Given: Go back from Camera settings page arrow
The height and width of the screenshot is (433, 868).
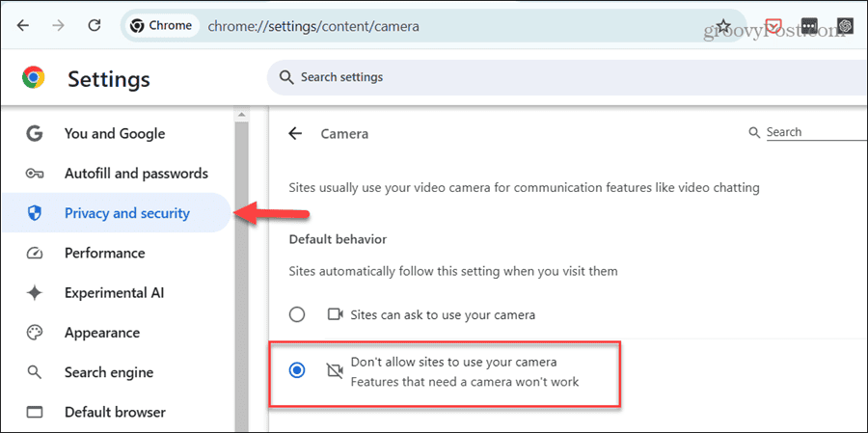Looking at the screenshot, I should (x=296, y=133).
